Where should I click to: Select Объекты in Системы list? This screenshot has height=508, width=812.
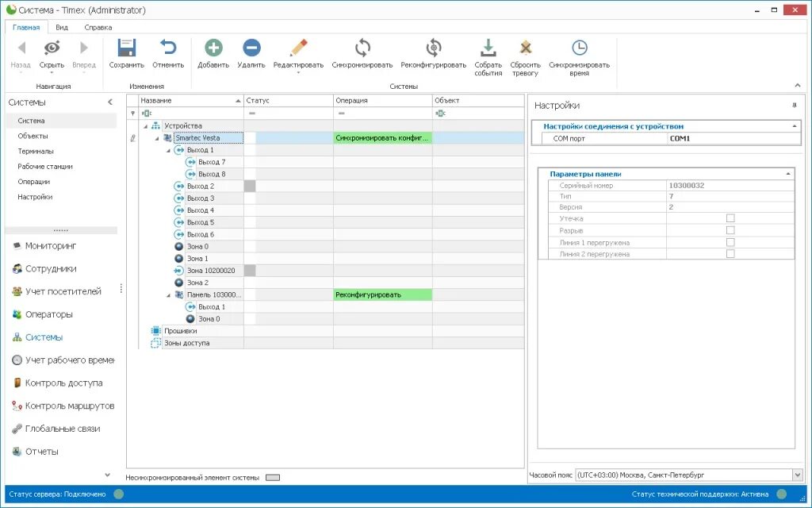[33, 136]
